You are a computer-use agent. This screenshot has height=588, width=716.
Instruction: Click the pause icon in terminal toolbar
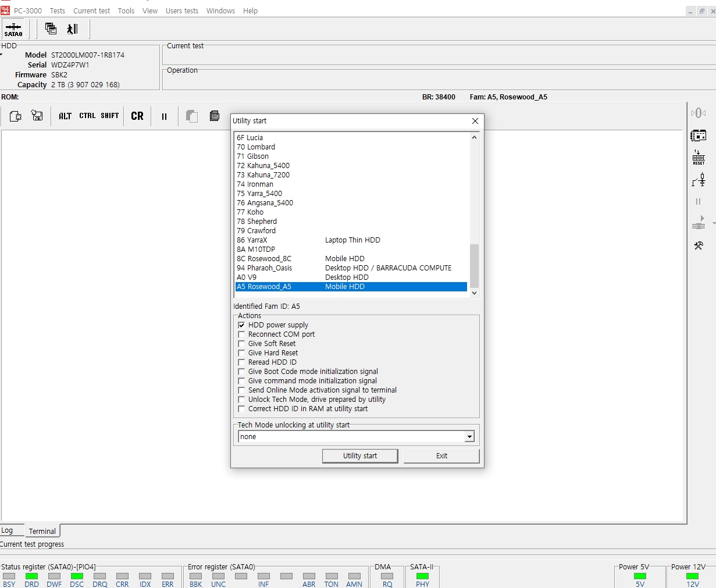[164, 116]
